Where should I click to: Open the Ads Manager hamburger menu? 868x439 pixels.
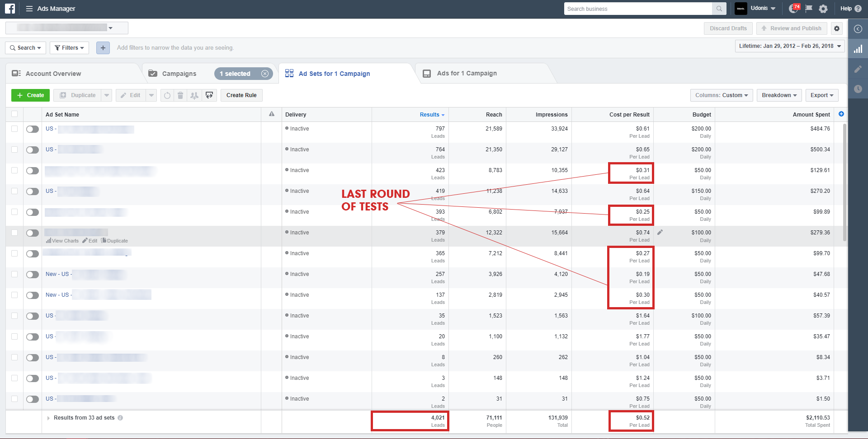[29, 9]
